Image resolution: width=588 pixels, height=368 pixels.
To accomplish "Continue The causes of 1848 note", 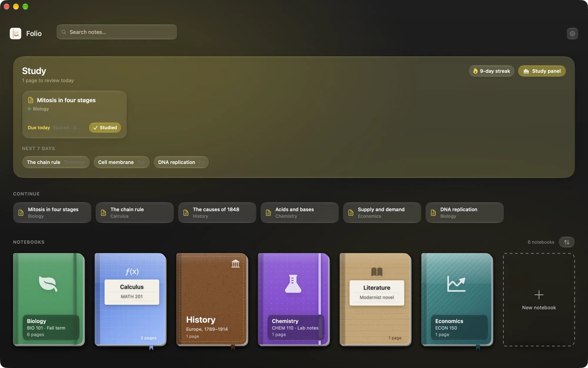I will click(217, 213).
